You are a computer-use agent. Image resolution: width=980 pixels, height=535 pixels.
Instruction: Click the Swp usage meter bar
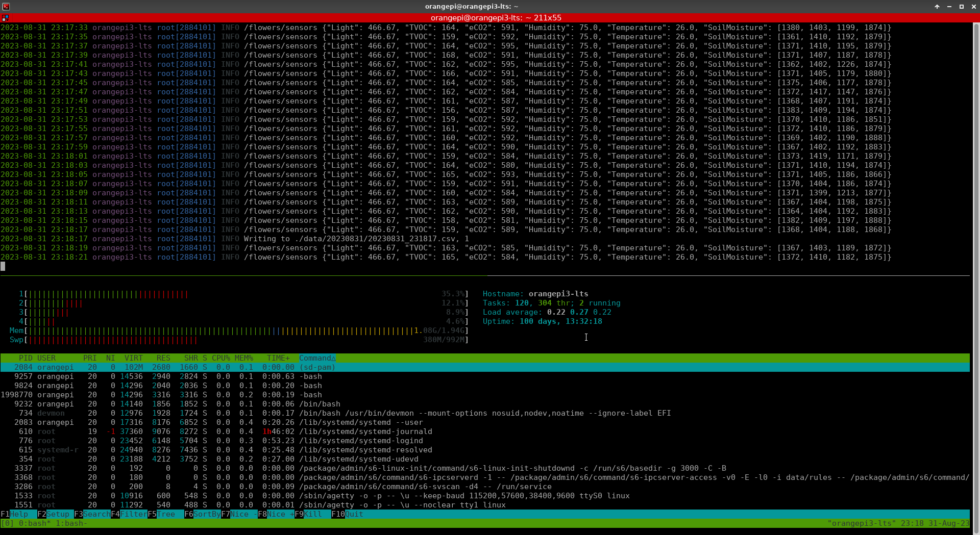click(239, 340)
